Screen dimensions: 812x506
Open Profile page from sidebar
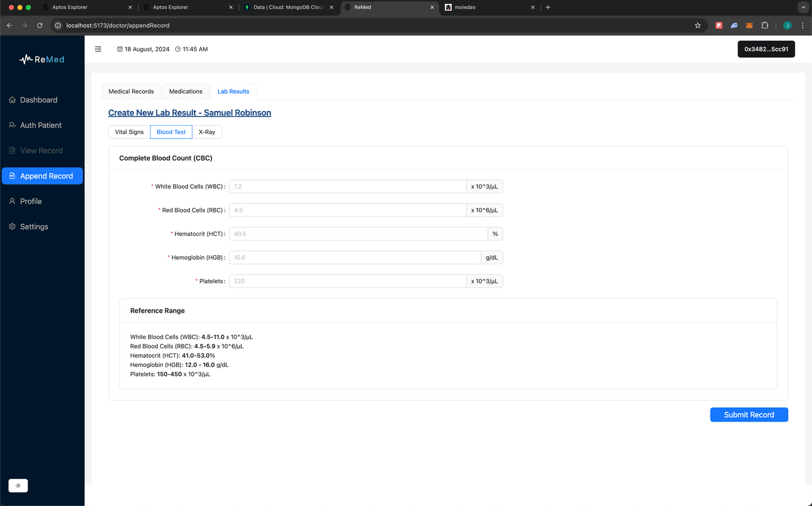[42, 201]
